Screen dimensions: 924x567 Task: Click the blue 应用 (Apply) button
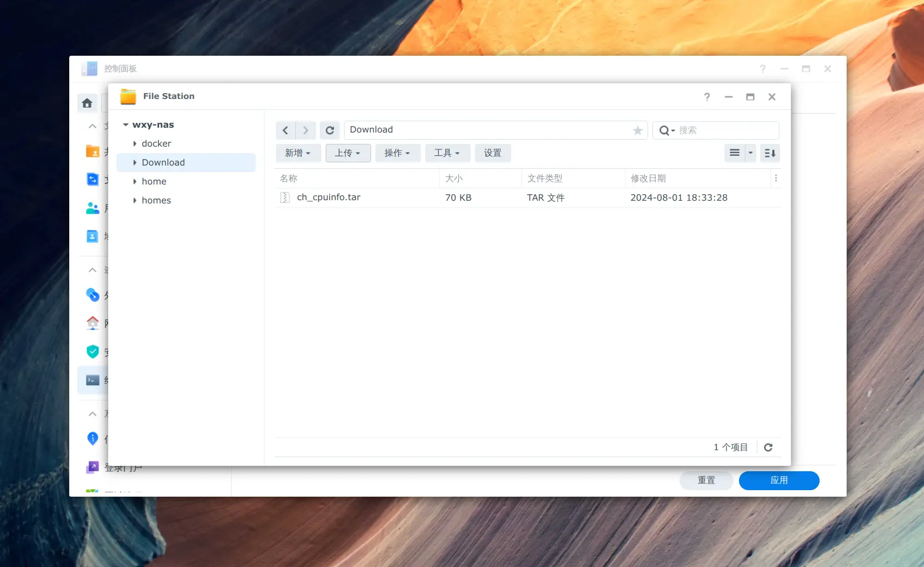[x=778, y=480]
